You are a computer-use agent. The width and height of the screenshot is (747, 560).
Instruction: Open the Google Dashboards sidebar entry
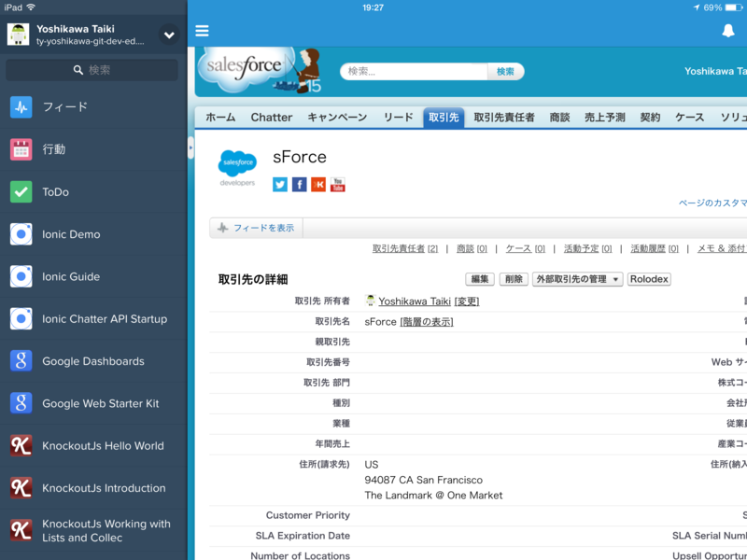click(x=19, y=361)
